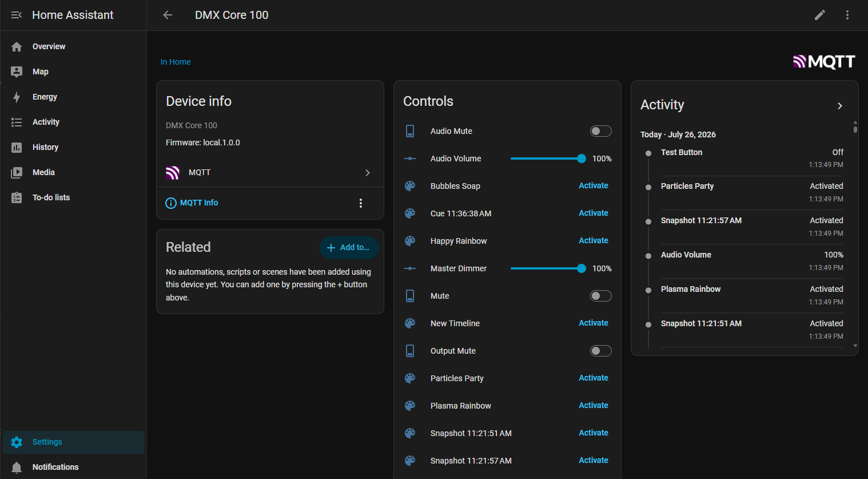
Task: Click the Map sidebar icon
Action: click(x=17, y=72)
